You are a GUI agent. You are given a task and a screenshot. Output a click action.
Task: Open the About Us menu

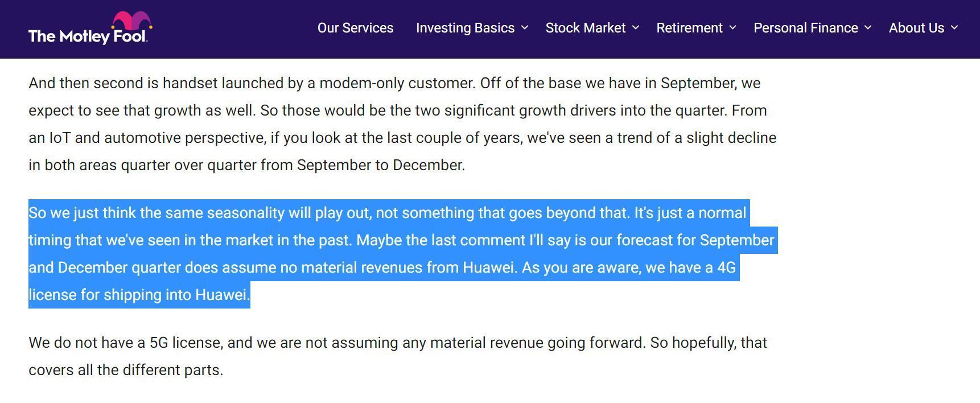coord(916,28)
